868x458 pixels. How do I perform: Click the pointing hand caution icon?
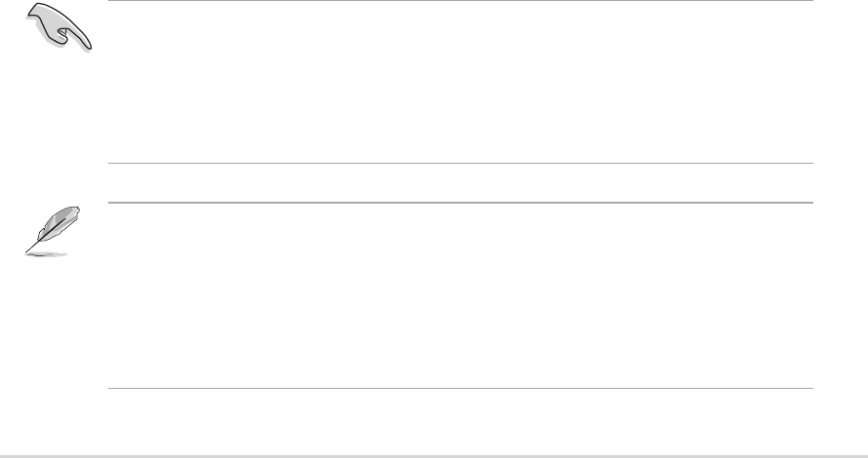(x=58, y=26)
